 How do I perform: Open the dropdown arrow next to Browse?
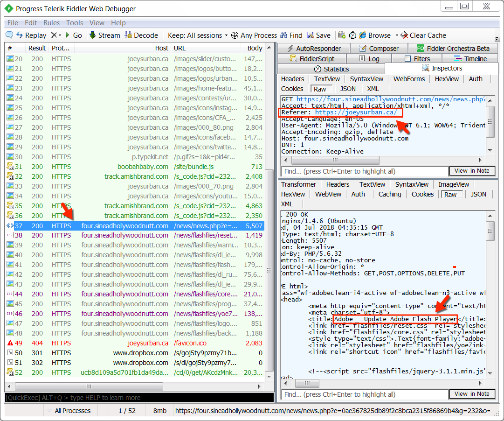[x=397, y=35]
